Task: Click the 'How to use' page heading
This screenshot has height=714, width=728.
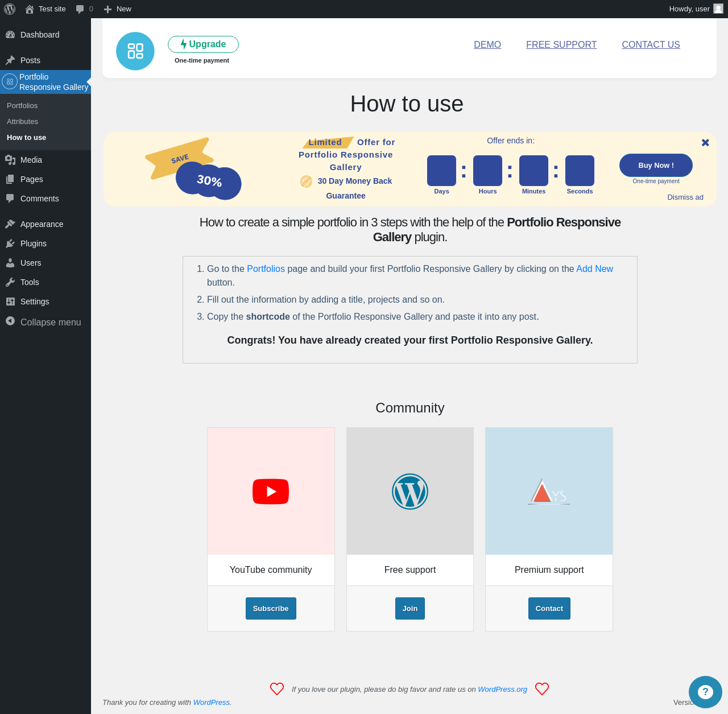Action: pos(407,104)
